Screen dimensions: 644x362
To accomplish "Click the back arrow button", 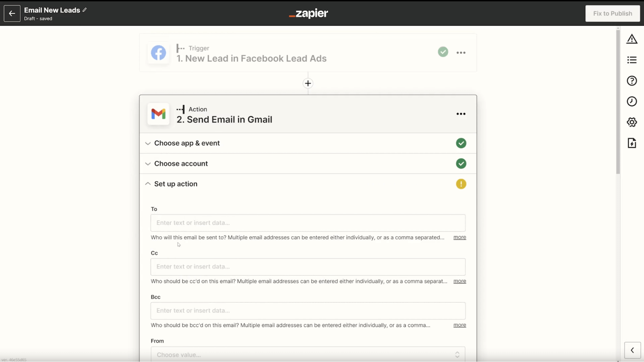I will [x=12, y=13].
